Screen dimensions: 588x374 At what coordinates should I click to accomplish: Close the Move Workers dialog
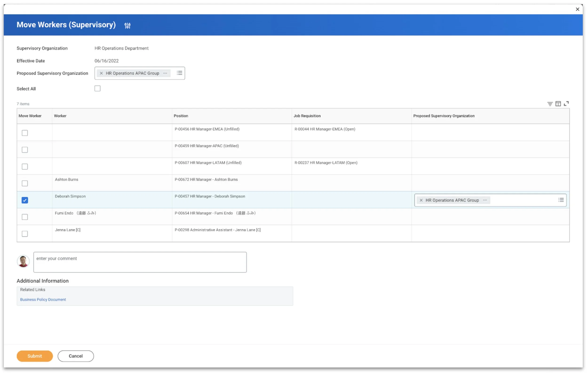click(x=577, y=9)
